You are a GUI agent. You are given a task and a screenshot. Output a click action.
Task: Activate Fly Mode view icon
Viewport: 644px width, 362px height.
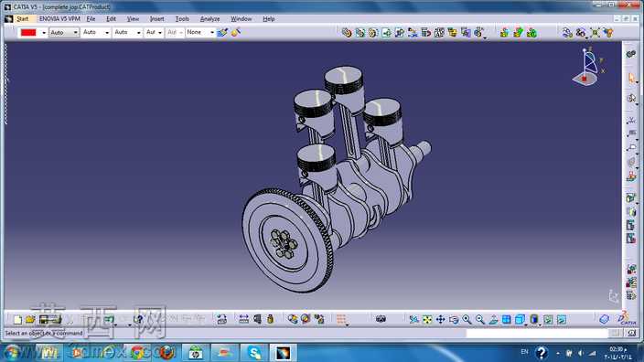(x=414, y=319)
